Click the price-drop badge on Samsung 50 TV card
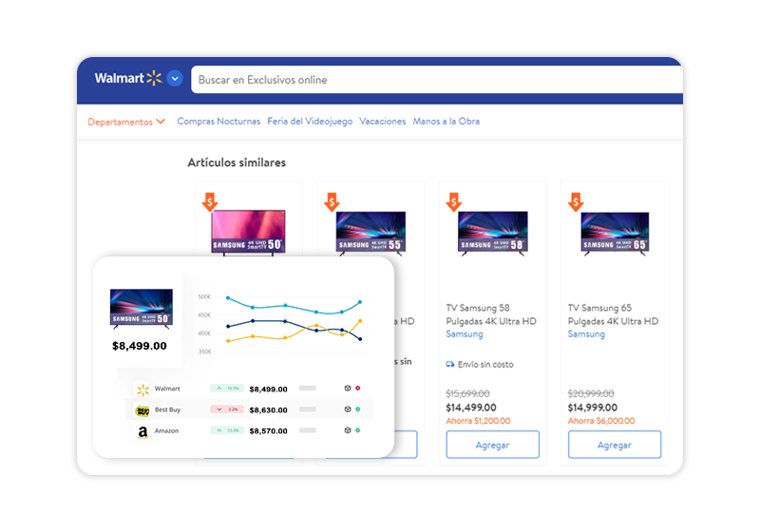This screenshot has height=532, width=760. (210, 201)
